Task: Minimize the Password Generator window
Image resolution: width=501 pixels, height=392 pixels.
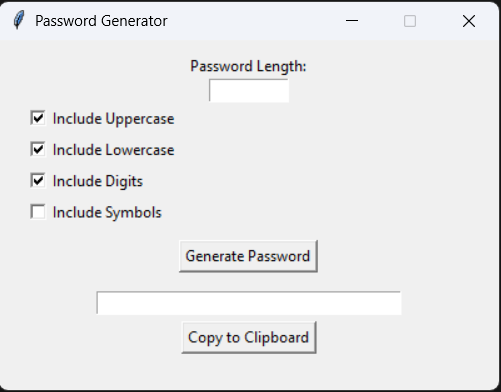Action: [x=352, y=21]
